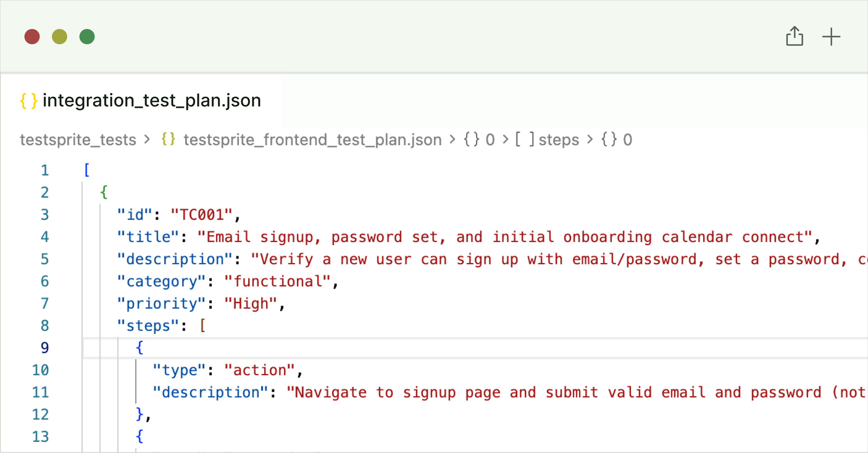The image size is (868, 453).
Task: Click the opening brace on line 13
Action: 139,437
